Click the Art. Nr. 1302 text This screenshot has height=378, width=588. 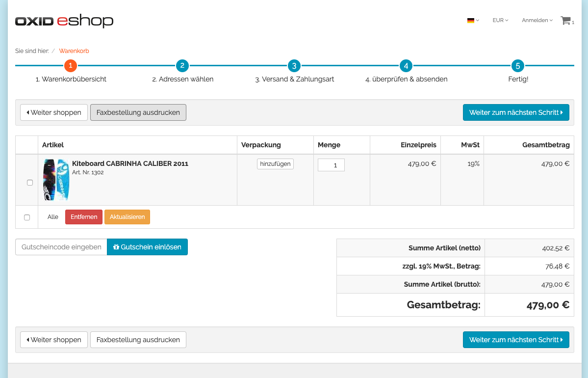point(88,173)
